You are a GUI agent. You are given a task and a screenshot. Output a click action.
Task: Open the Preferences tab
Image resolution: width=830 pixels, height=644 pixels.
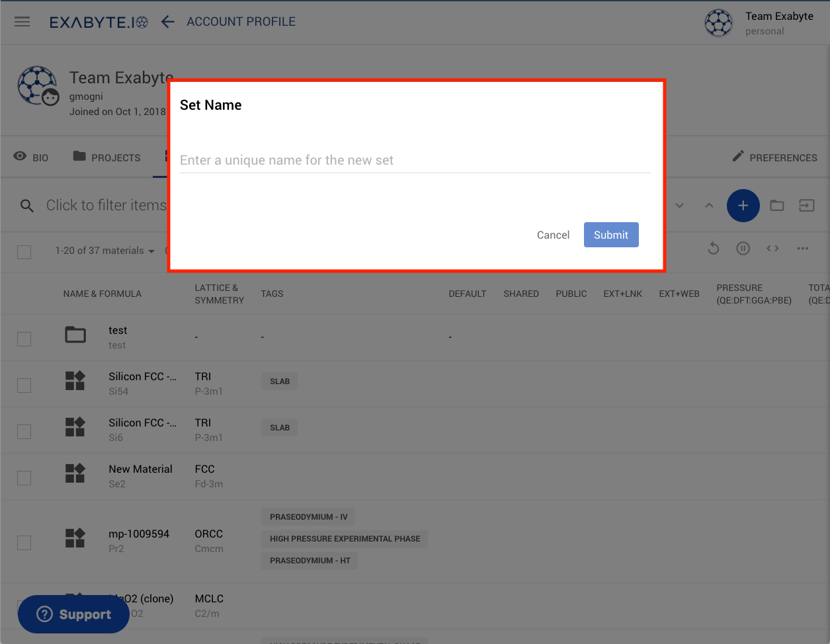coord(774,157)
